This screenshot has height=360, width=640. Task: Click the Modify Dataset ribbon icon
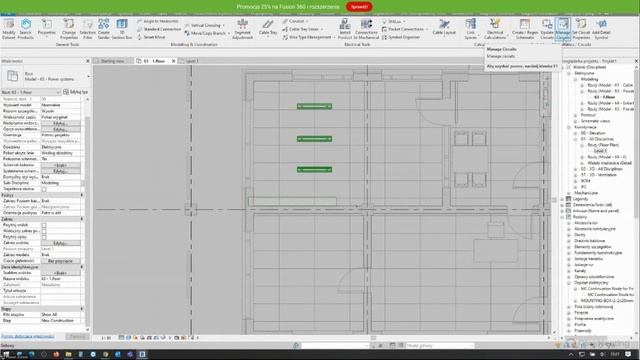point(9,29)
